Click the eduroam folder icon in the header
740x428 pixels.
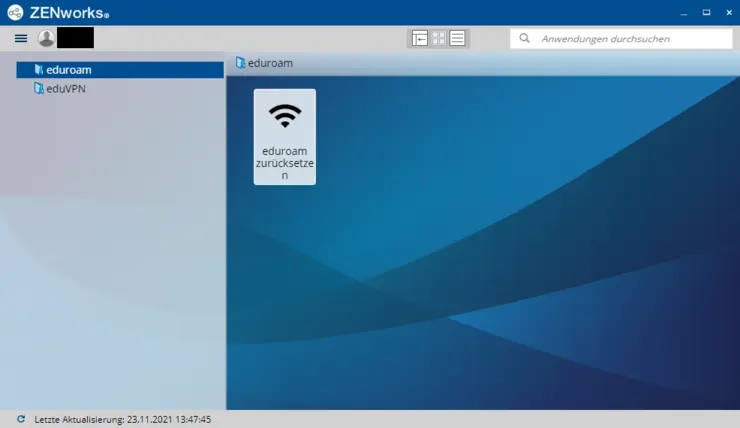click(x=240, y=63)
